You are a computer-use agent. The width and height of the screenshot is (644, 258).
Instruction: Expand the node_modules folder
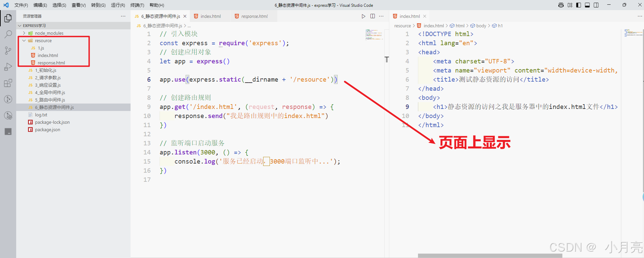pyautogui.click(x=74, y=33)
